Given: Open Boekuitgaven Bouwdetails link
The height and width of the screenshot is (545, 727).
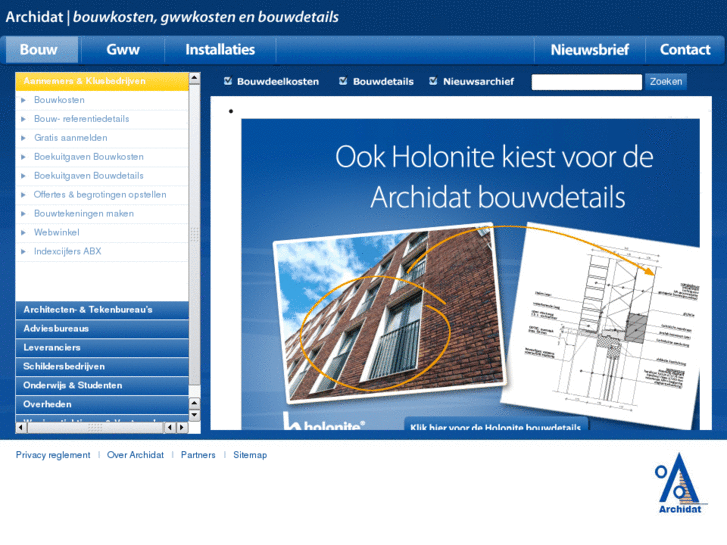Looking at the screenshot, I should click(89, 176).
